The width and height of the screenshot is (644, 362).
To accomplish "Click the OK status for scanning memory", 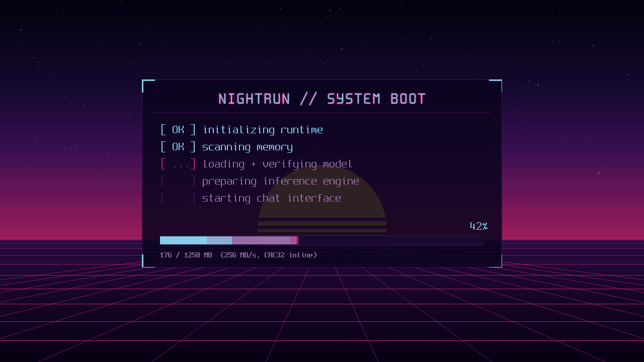I will [x=178, y=147].
